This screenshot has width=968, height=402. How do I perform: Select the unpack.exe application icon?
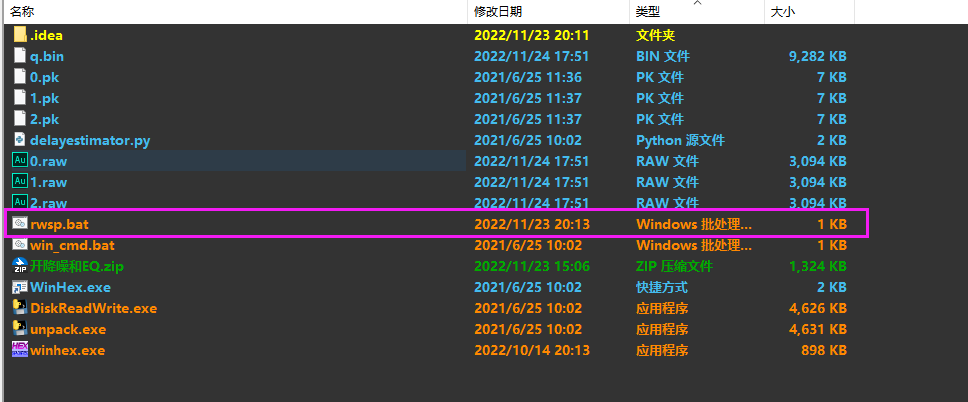click(x=20, y=329)
